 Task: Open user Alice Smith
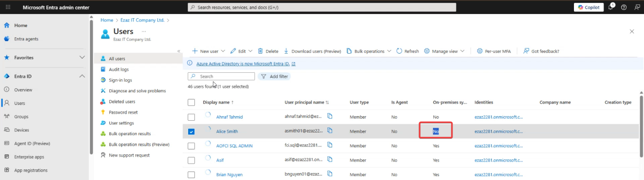coord(227,132)
